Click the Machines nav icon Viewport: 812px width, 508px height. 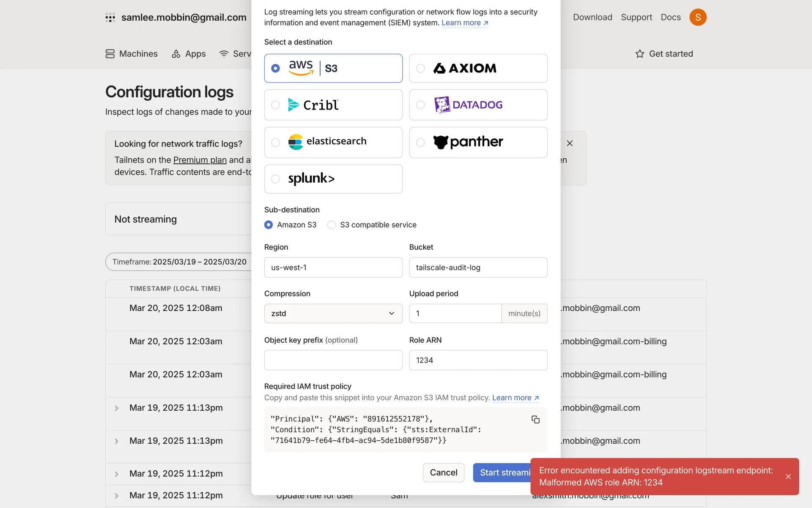tap(110, 54)
